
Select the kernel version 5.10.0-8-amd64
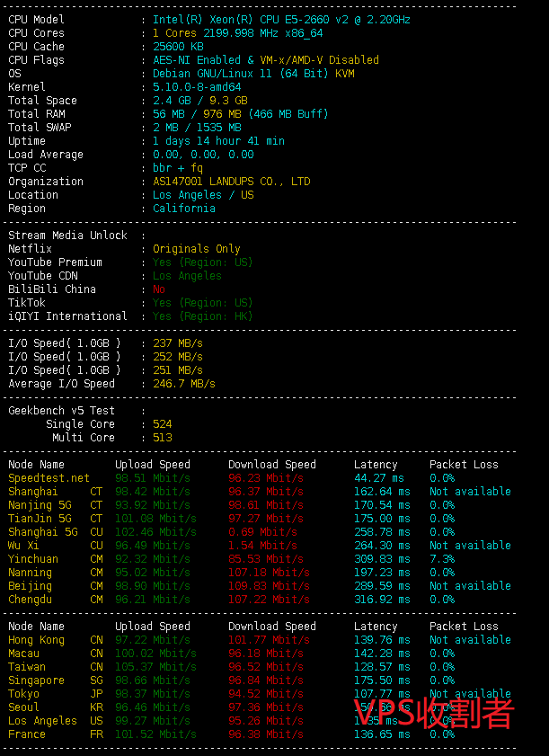coord(197,87)
